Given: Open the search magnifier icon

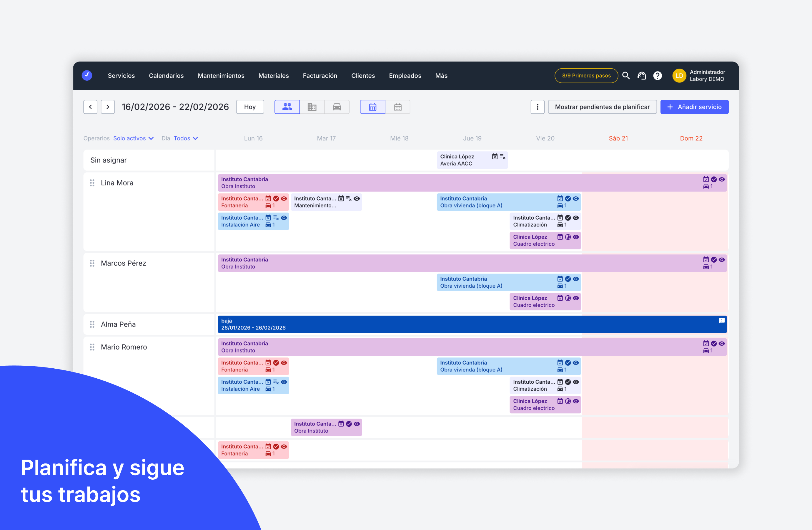Looking at the screenshot, I should pyautogui.click(x=626, y=75).
